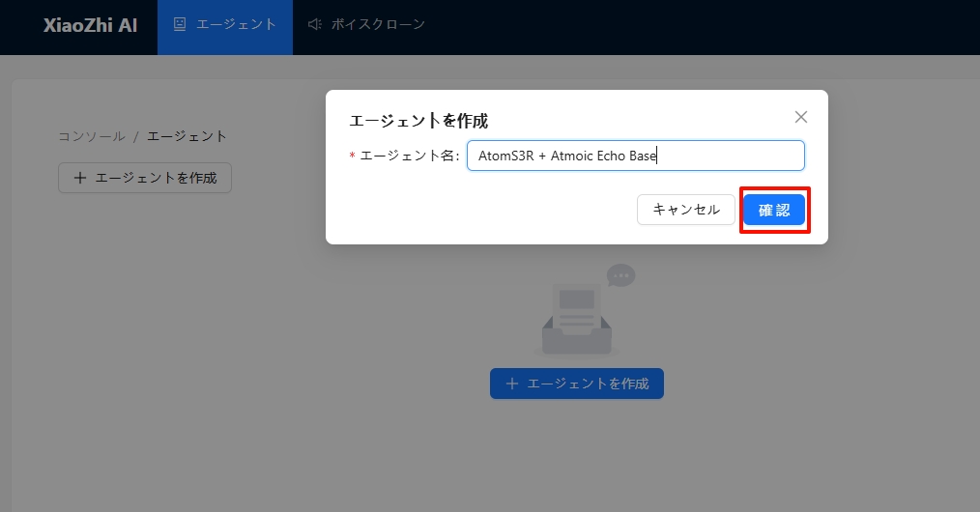Cancel with the キャンセル button
This screenshot has height=512, width=980.
click(x=685, y=210)
